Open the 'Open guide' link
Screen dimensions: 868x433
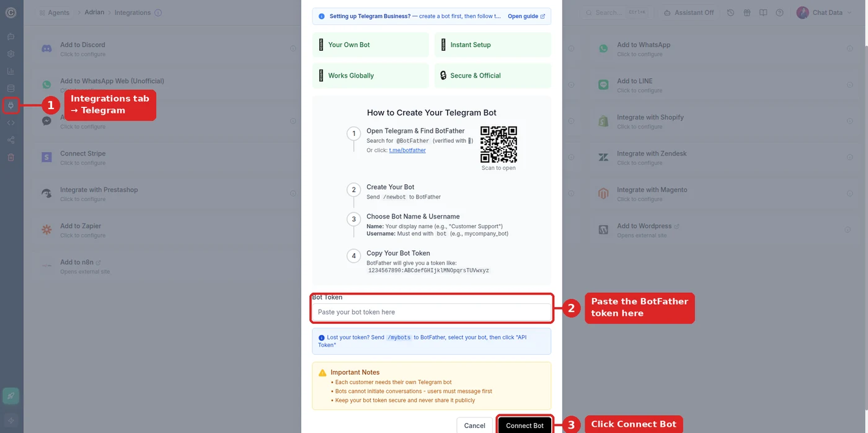526,16
